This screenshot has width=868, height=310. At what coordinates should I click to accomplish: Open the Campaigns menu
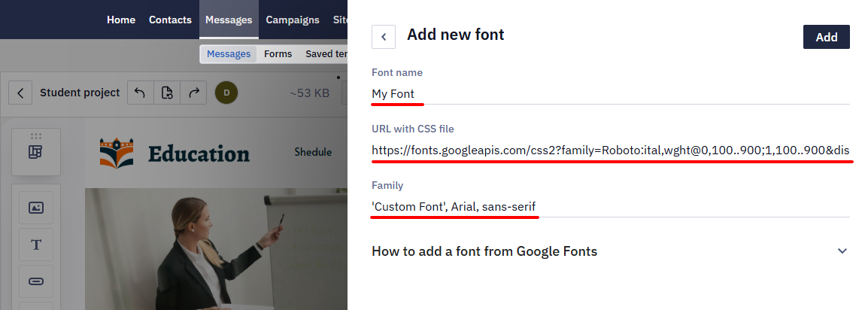pyautogui.click(x=293, y=20)
